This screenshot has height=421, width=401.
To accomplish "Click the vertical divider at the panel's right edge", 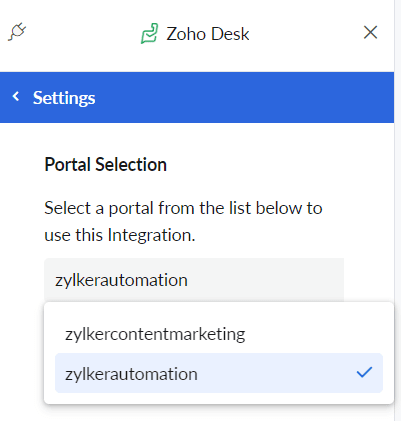I will pos(395,210).
